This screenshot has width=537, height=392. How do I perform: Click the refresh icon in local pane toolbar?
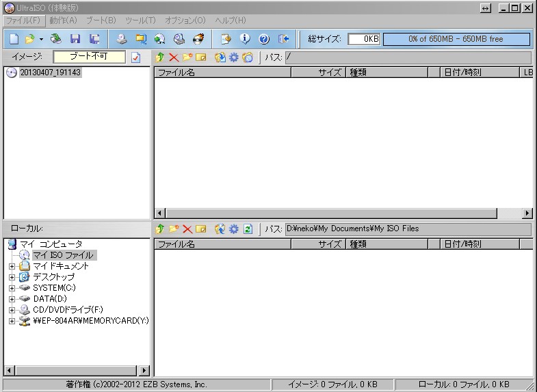tap(248, 228)
